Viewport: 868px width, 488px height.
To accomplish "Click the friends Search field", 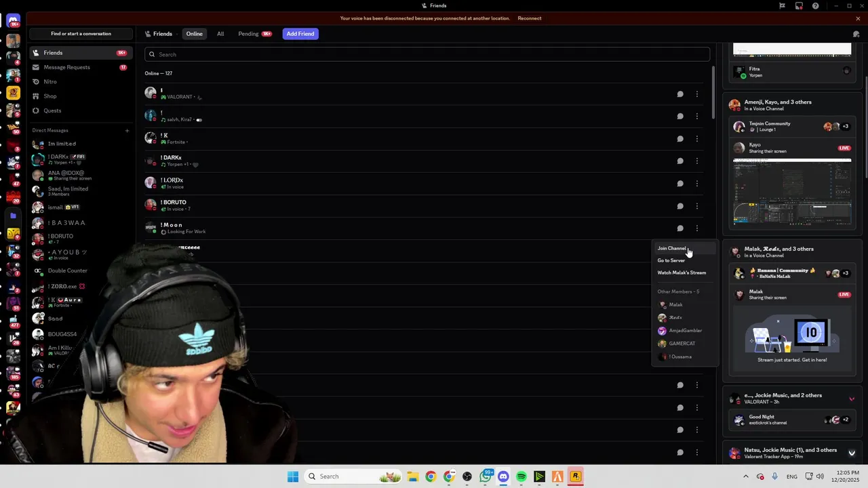I will point(427,54).
